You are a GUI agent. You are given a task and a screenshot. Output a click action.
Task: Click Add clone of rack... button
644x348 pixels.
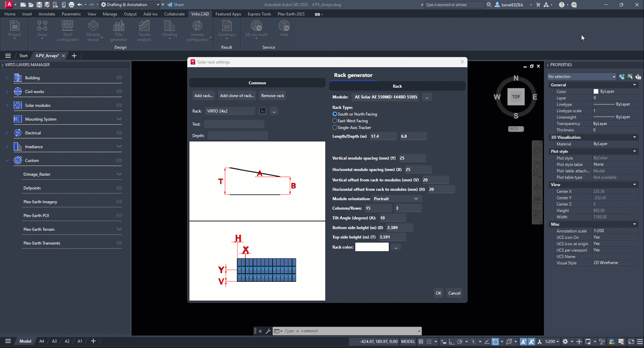pos(237,96)
